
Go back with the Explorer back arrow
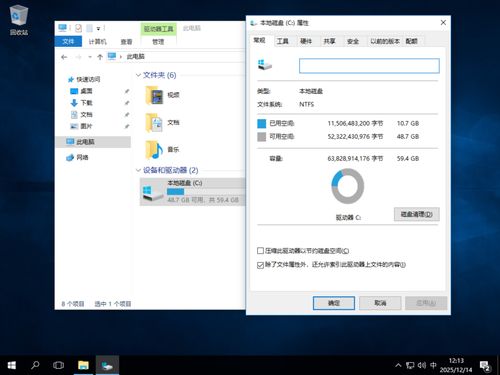pyautogui.click(x=64, y=57)
